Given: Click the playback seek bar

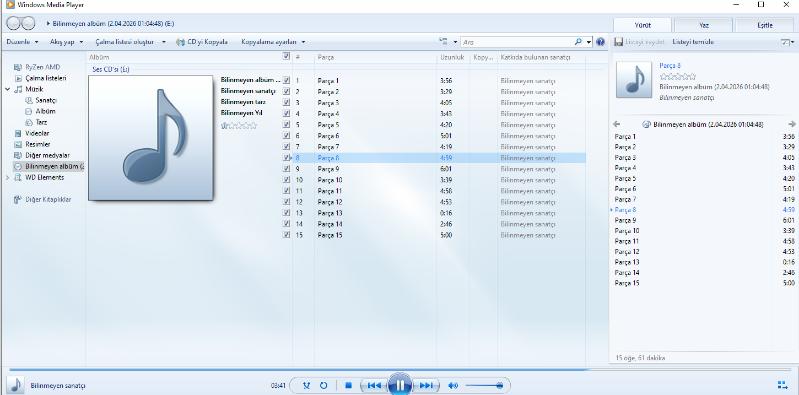Looking at the screenshot, I should [399, 370].
